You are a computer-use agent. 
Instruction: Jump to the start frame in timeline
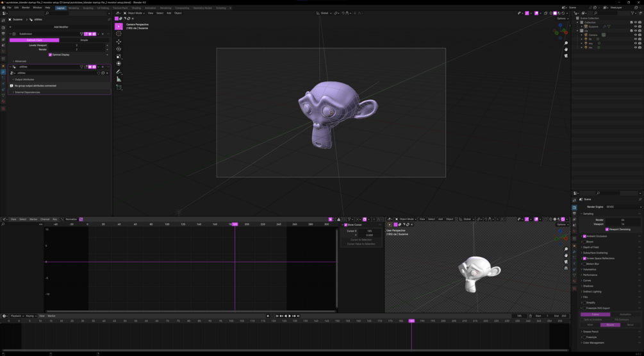[277, 316]
